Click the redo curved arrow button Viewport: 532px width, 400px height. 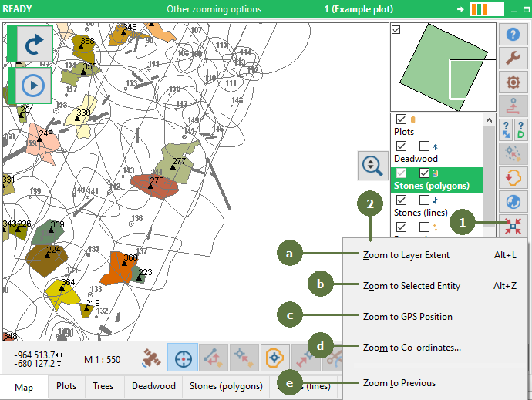[33, 45]
